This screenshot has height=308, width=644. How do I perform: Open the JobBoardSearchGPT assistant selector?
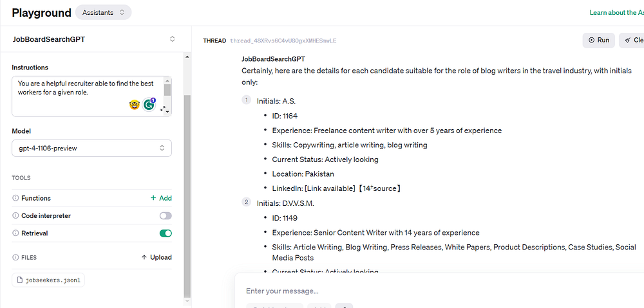pyautogui.click(x=92, y=39)
